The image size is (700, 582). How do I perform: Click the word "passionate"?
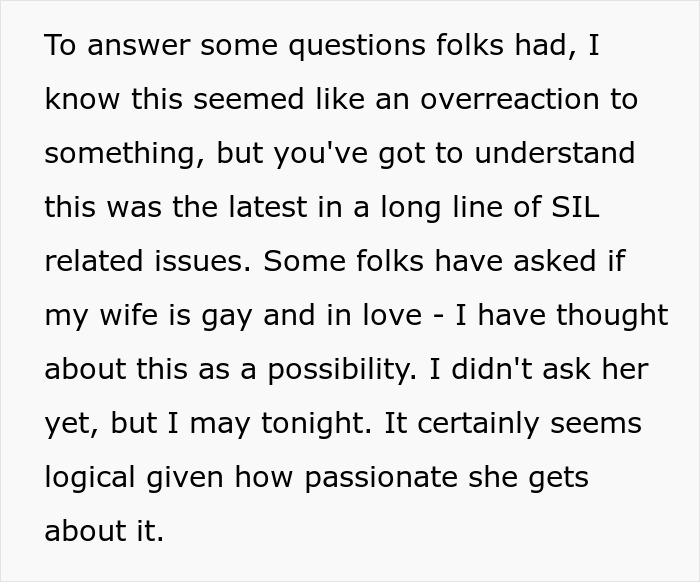click(x=381, y=478)
